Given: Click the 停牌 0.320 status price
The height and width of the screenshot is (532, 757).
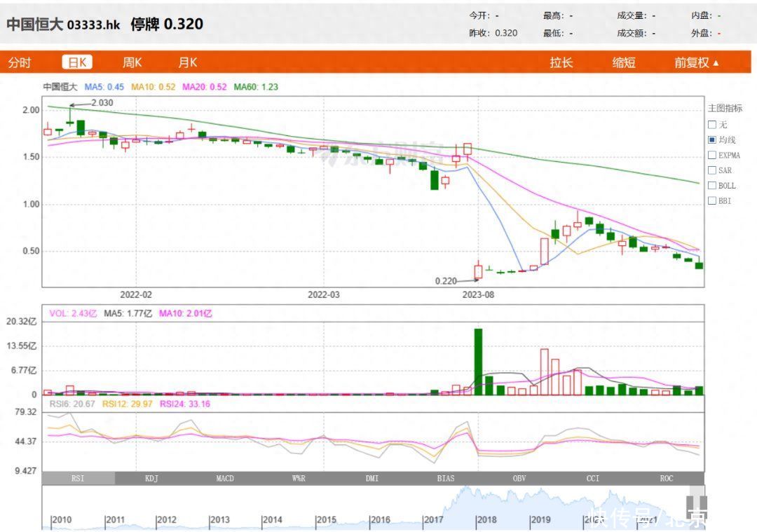Looking at the screenshot, I should tap(167, 24).
